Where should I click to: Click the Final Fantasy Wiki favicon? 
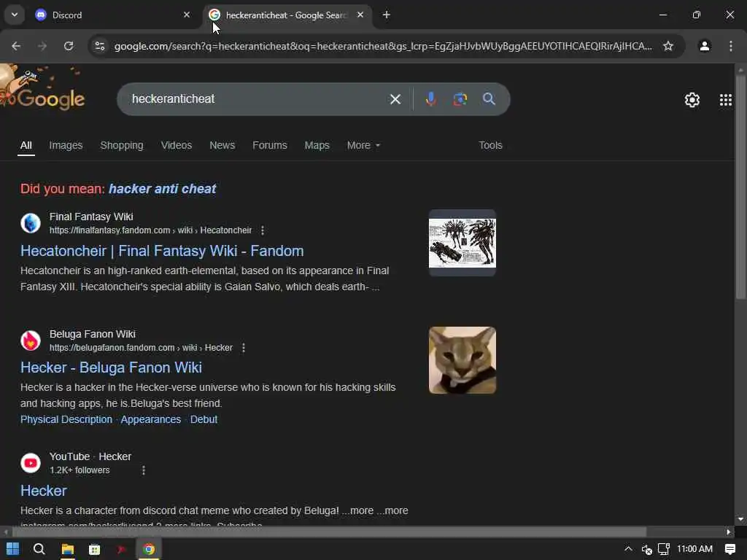coord(31,223)
